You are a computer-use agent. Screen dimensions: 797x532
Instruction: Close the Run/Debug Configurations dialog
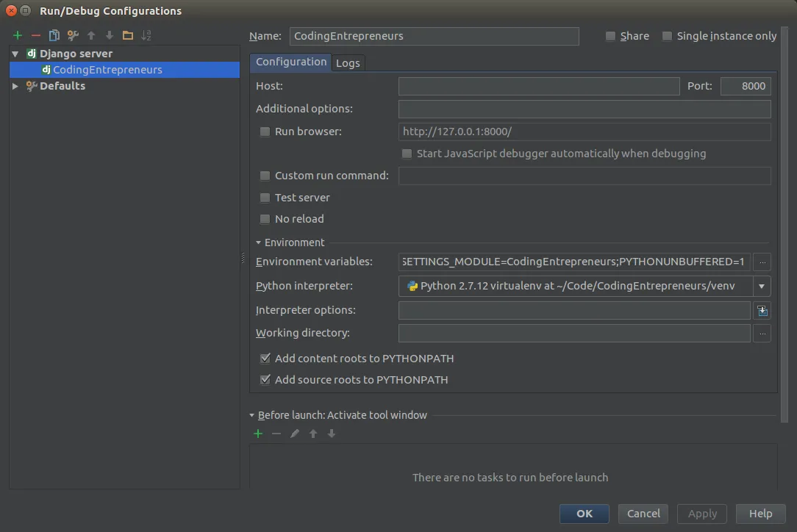11,11
